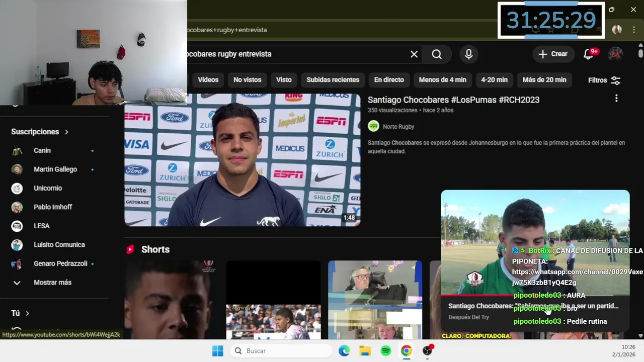Open Spotify from taskbar
This screenshot has width=644, height=362.
coord(386,350)
